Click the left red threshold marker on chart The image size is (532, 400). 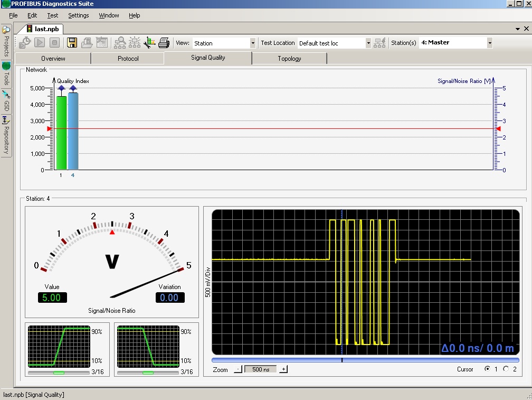50,129
